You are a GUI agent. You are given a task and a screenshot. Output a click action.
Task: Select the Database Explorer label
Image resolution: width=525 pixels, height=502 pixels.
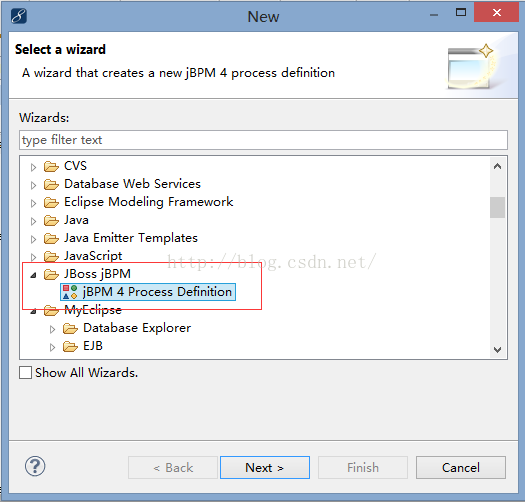pos(137,328)
